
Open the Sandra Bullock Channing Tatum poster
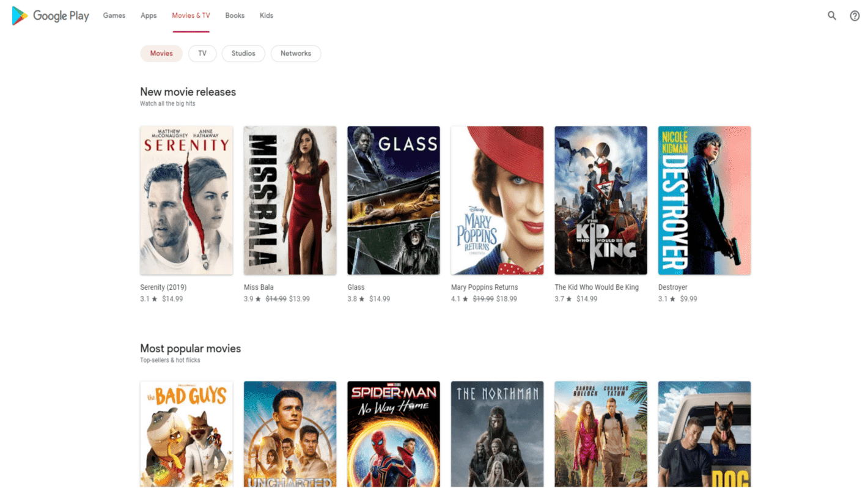(x=601, y=434)
